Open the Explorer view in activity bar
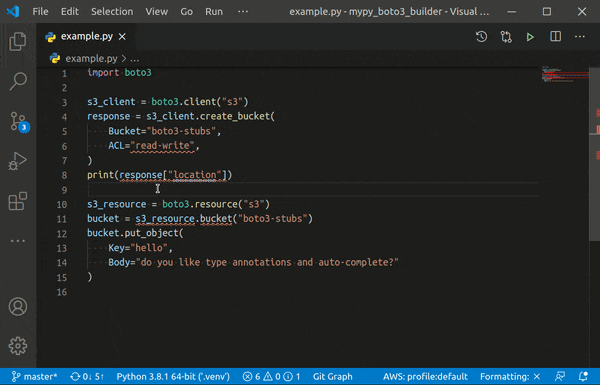The height and width of the screenshot is (385, 600). tap(18, 41)
